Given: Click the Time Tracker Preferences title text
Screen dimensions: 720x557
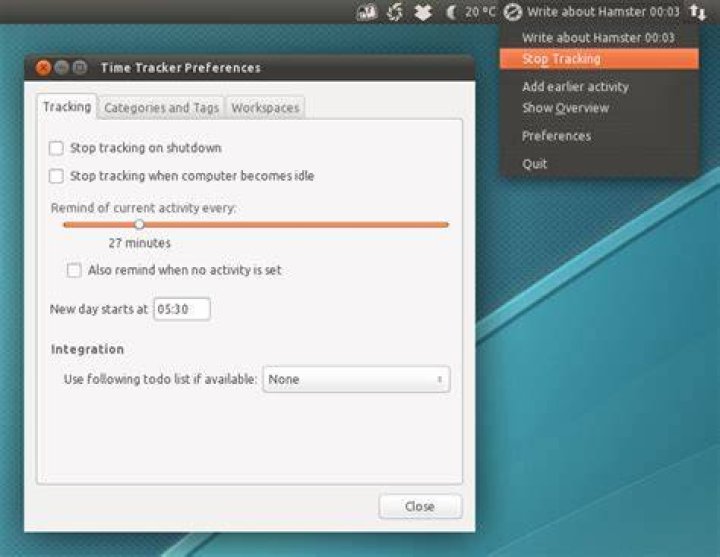Looking at the screenshot, I should 180,68.
